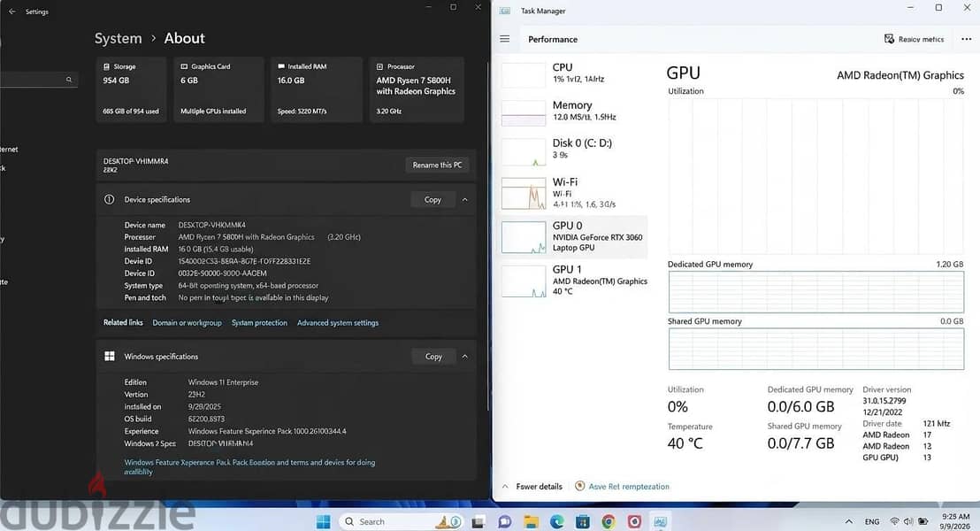Screen dimensions: 980x531
Task: Click the 'Windows 11 Enterprise' edition value
Action: click(x=223, y=382)
